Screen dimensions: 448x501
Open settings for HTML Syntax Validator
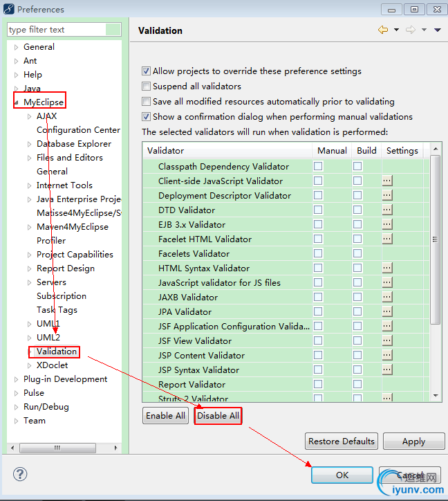tap(387, 268)
